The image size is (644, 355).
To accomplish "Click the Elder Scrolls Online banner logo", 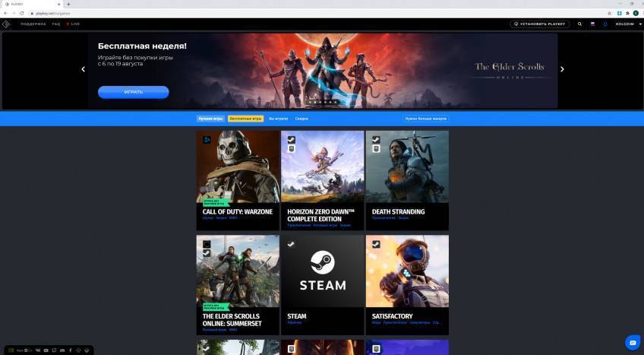I will (510, 70).
